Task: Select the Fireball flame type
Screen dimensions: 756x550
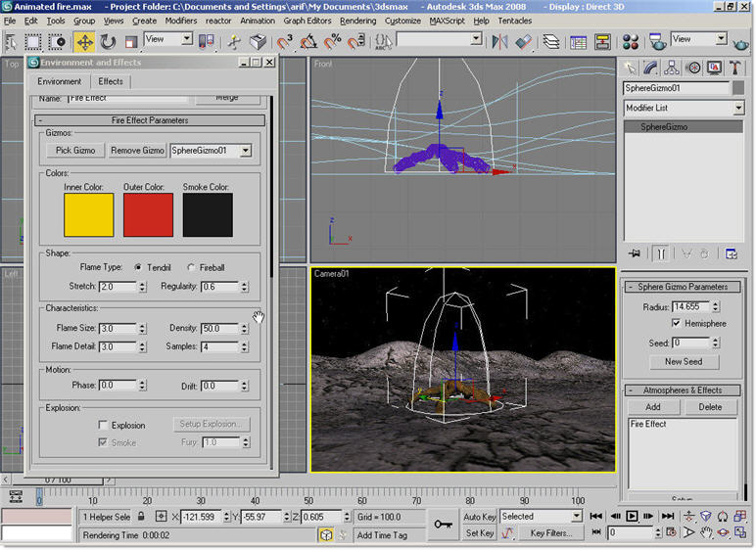Action: pyautogui.click(x=191, y=266)
